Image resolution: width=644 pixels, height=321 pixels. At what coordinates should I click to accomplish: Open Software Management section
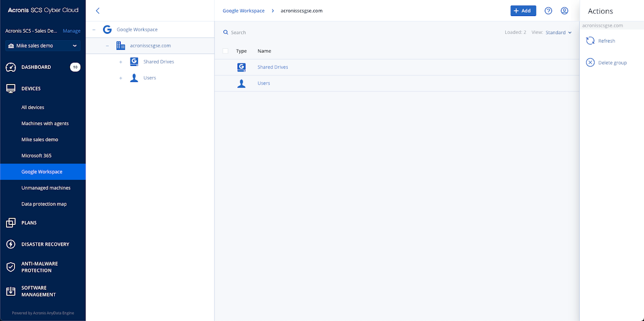click(38, 291)
